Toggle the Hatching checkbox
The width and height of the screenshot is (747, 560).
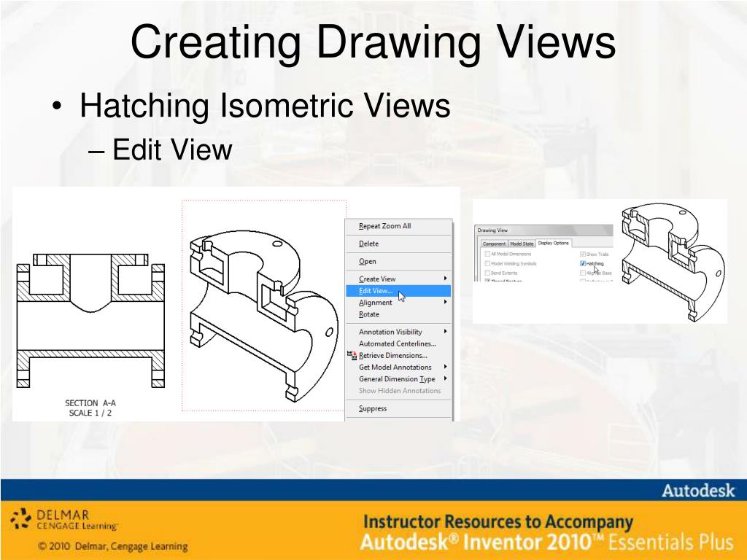click(x=583, y=263)
